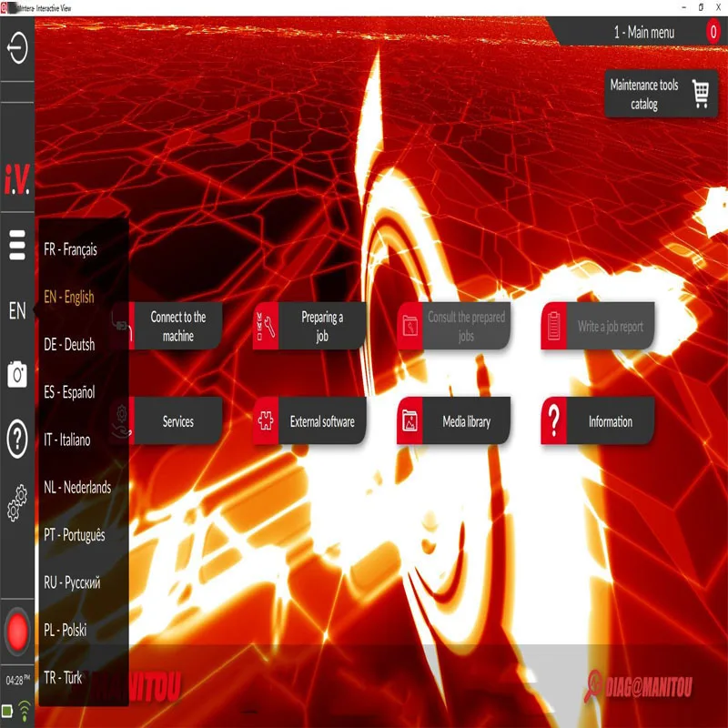Click the External software puzzle icon
The width and height of the screenshot is (728, 728).
point(265,420)
